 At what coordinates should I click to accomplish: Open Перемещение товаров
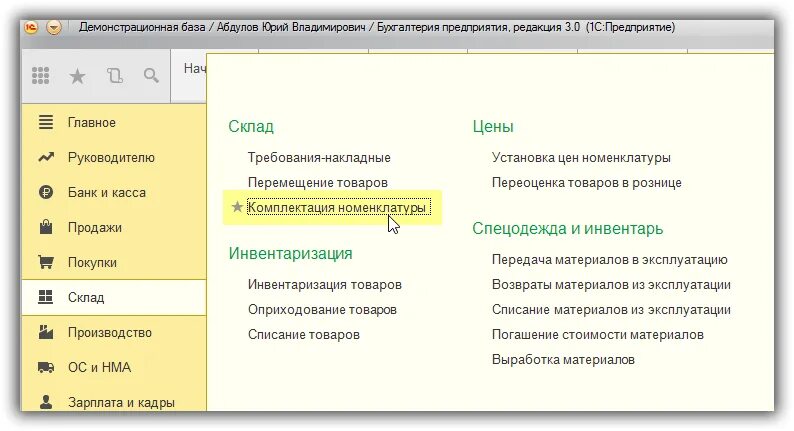click(317, 182)
